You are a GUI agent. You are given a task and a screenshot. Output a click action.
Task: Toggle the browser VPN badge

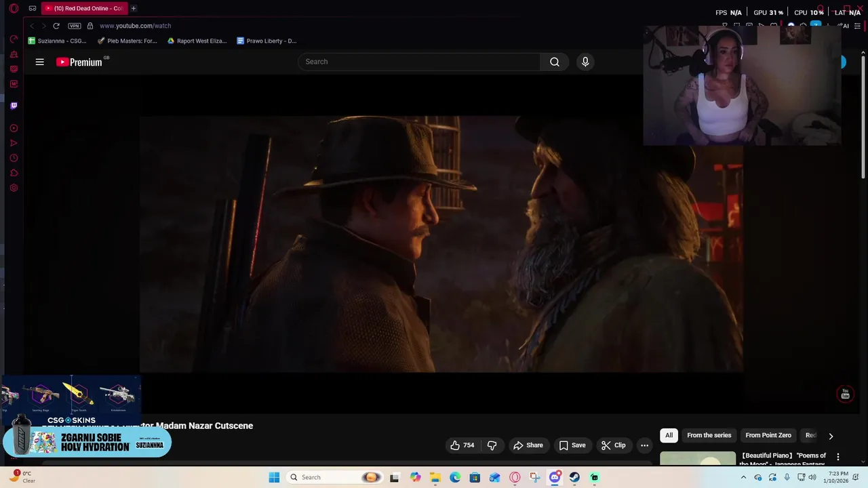pos(75,26)
